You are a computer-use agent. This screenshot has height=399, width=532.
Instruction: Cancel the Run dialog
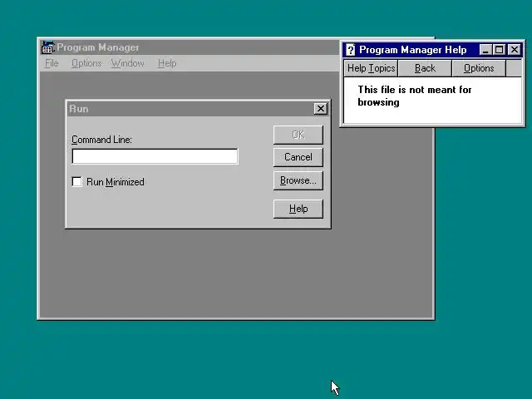(298, 157)
